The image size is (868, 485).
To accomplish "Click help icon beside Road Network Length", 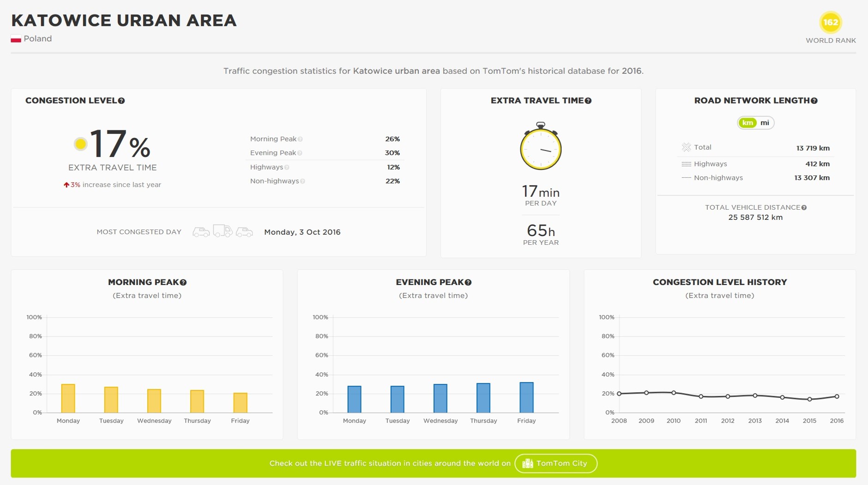I will click(814, 101).
